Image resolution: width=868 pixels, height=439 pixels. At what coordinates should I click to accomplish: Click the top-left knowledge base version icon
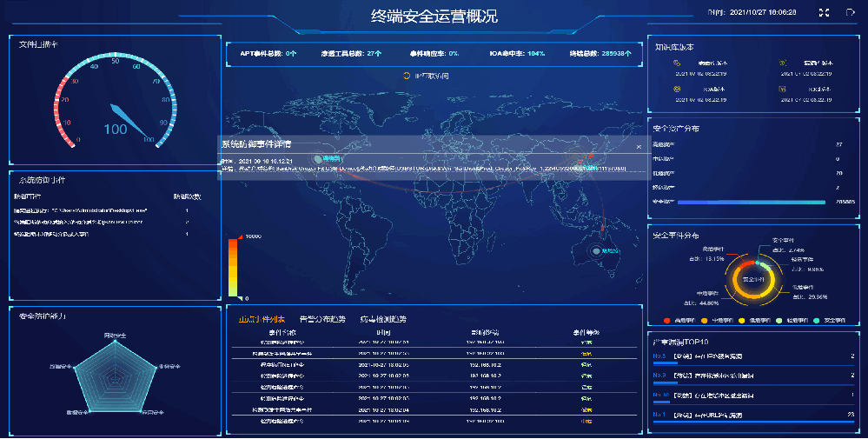678,63
